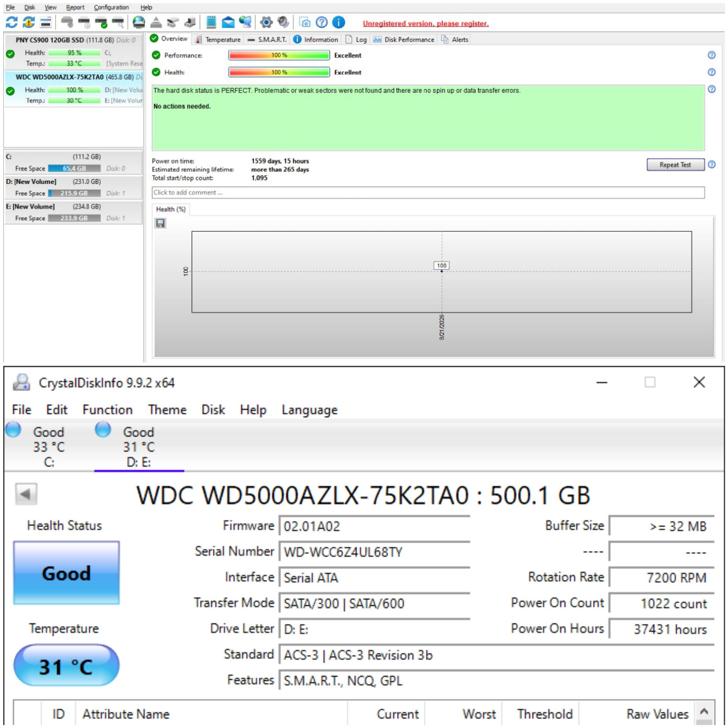Click the plain Refresh arrows toolbar icon
Screen dimensions: 728x728
(12, 22)
